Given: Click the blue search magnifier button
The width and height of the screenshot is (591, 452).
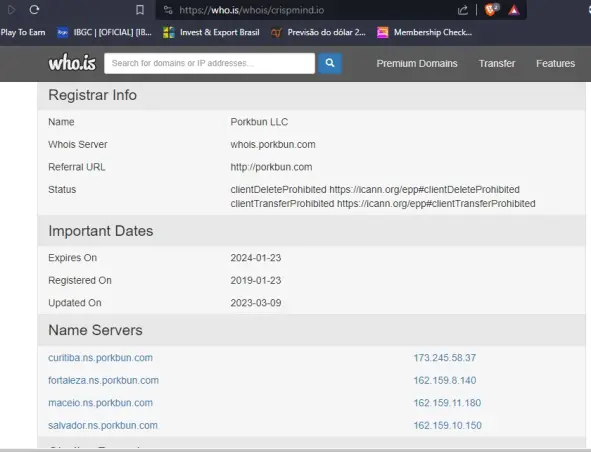Looking at the screenshot, I should click(x=330, y=63).
